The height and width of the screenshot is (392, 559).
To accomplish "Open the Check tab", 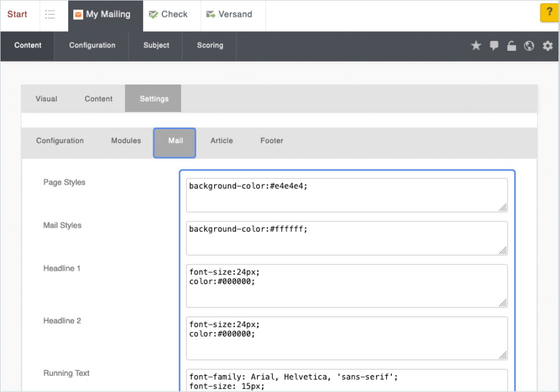I will pyautogui.click(x=172, y=15).
